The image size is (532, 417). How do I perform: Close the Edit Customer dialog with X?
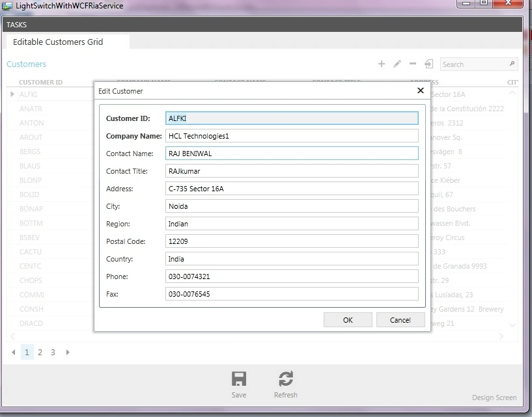421,90
